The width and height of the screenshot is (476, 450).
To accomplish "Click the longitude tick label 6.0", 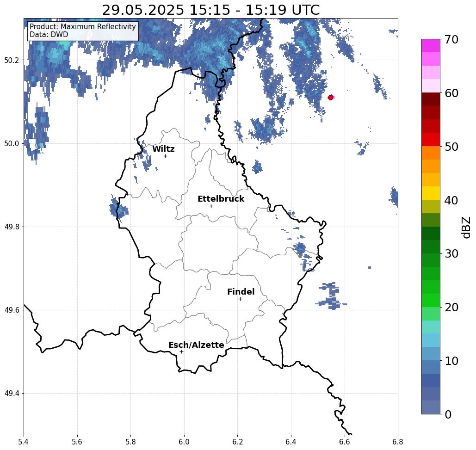I will (184, 442).
